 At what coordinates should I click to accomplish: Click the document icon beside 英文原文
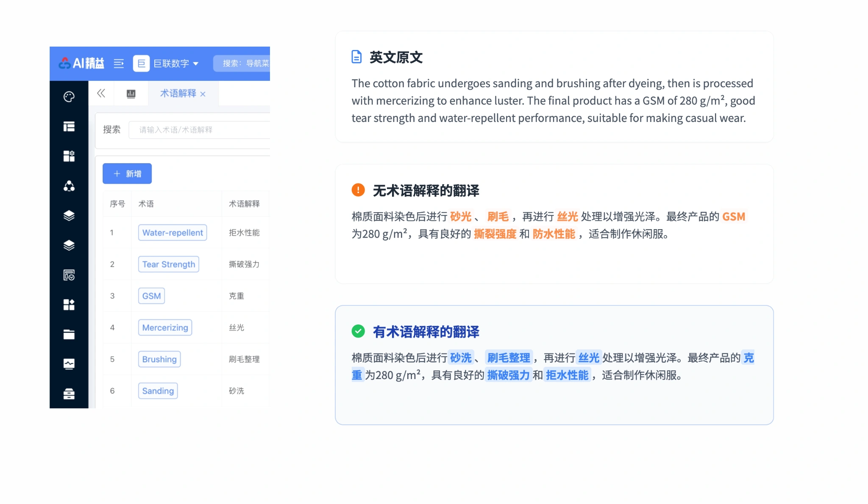[357, 57]
